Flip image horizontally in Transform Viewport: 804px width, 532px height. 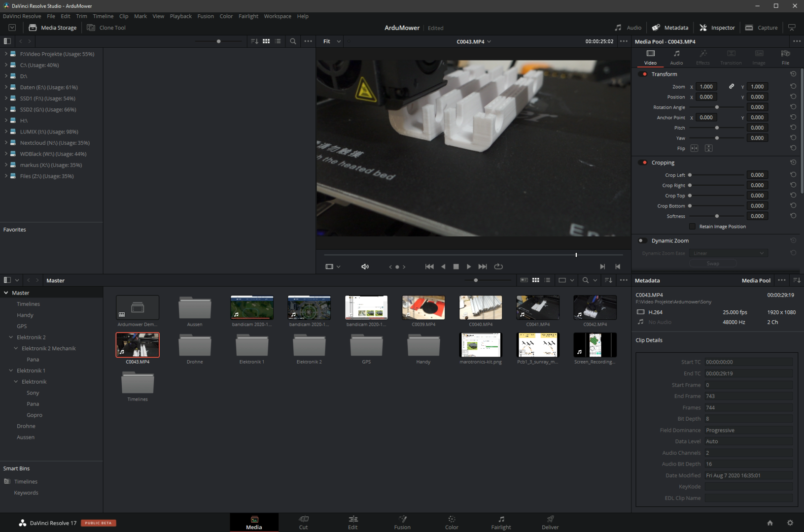point(694,148)
